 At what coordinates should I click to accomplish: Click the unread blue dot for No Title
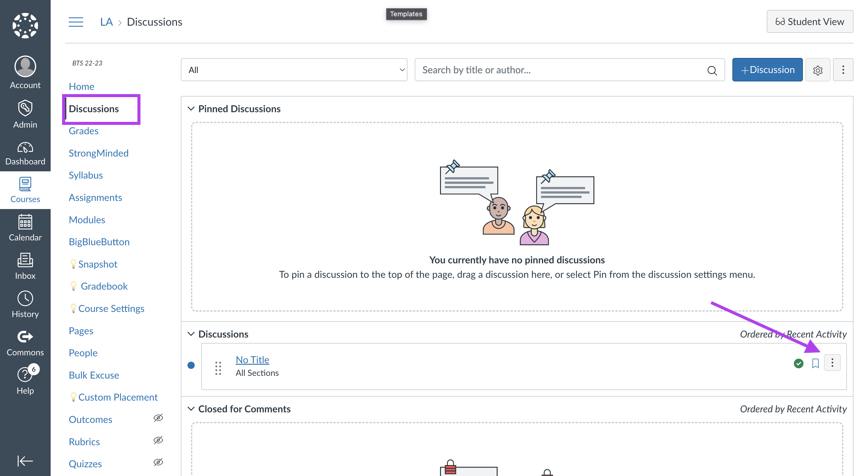coord(191,365)
